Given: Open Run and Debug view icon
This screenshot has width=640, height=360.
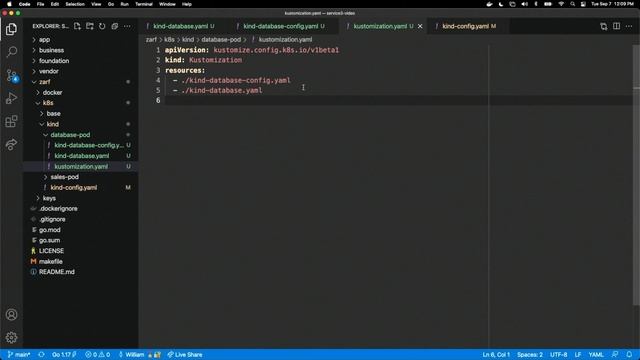Looking at the screenshot, I should click(11, 98).
